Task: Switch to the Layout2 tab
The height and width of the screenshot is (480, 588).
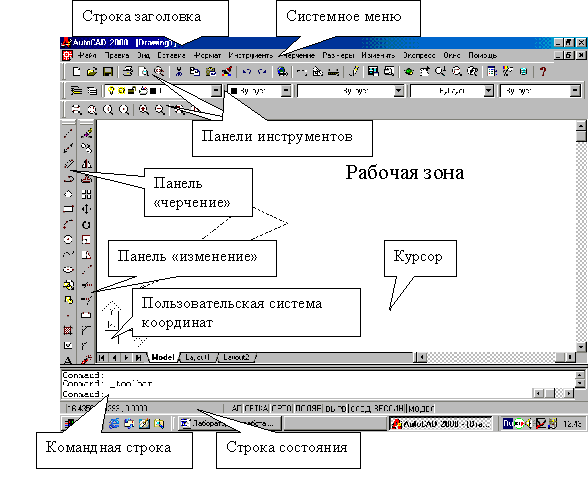Action: point(236,357)
